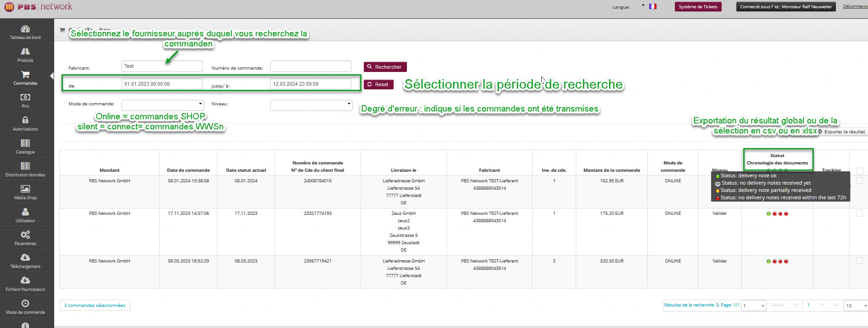Click green status dot of order 23067719421
Image resolution: width=868 pixels, height=328 pixels.
click(x=768, y=261)
